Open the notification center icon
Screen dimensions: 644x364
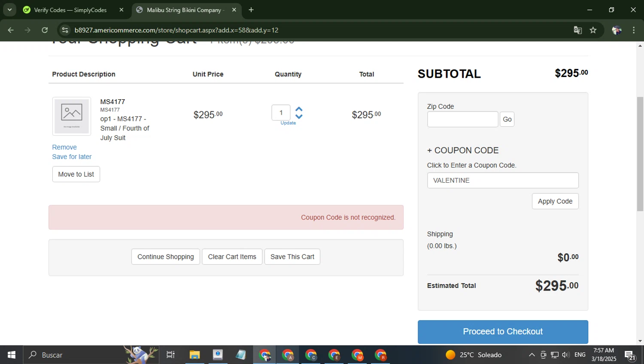click(x=630, y=355)
